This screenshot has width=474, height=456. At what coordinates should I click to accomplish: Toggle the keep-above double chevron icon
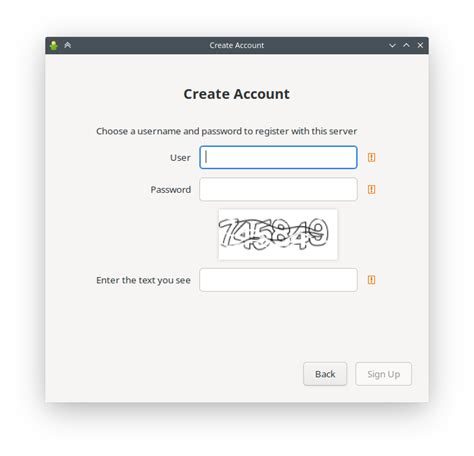[x=68, y=45]
